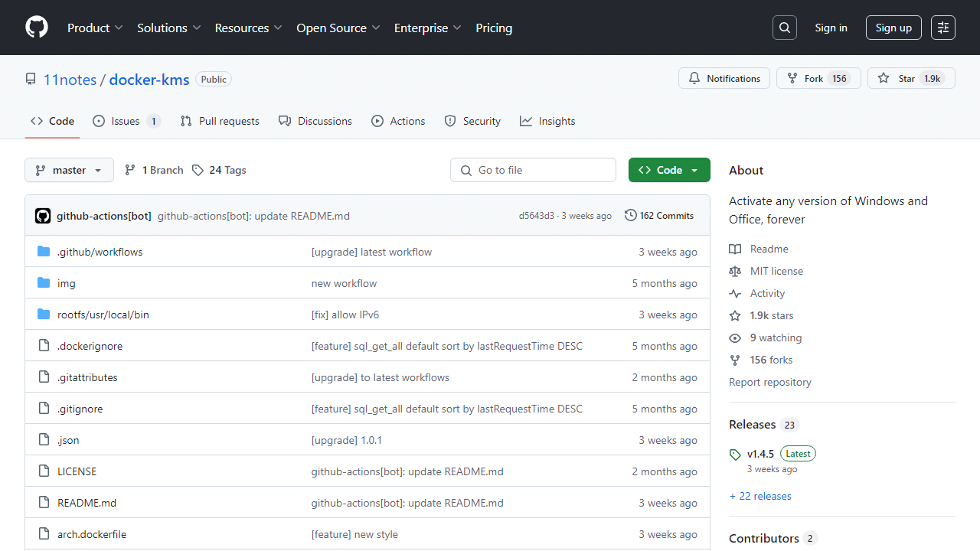Open the master branch selector dropdown
Screen dimensions: 980x551
coord(69,170)
